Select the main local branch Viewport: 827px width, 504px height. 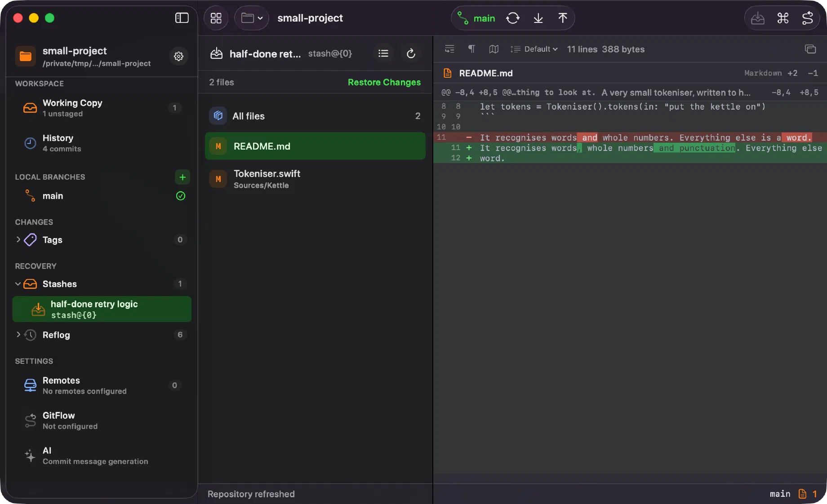(102, 196)
